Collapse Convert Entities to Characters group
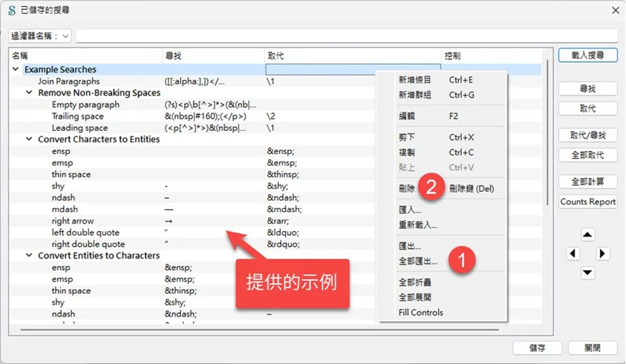This screenshot has width=626, height=364. click(x=29, y=255)
